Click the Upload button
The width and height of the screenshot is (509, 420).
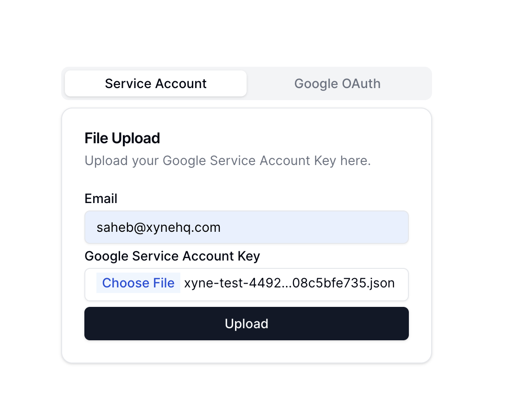246,324
